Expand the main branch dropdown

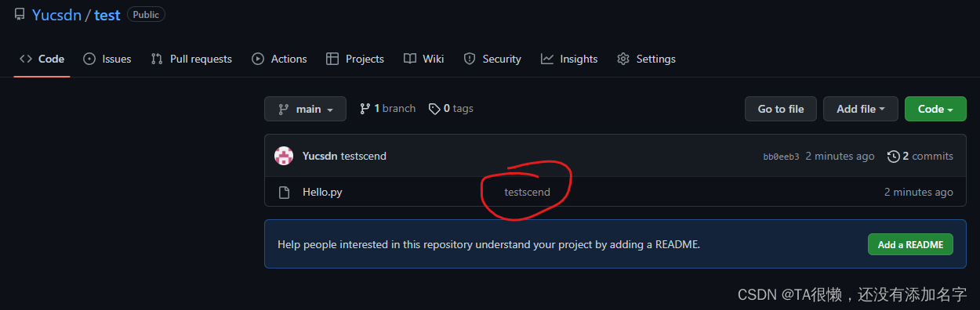(x=305, y=109)
